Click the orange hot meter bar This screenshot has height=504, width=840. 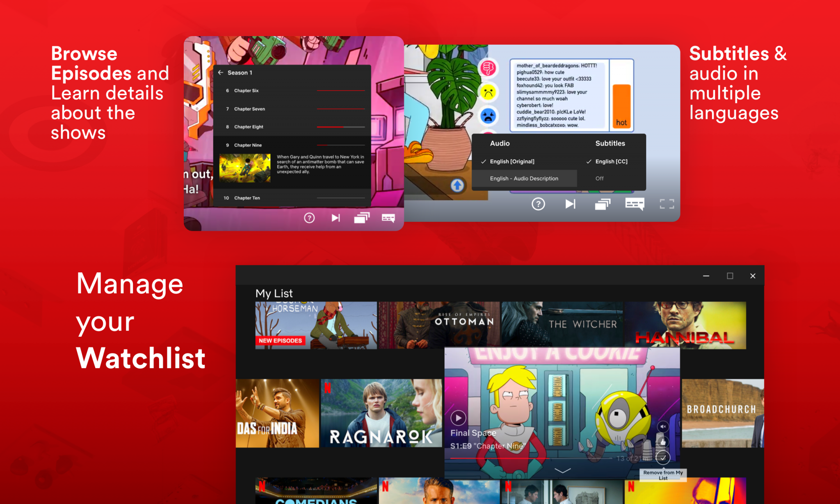[x=621, y=107]
